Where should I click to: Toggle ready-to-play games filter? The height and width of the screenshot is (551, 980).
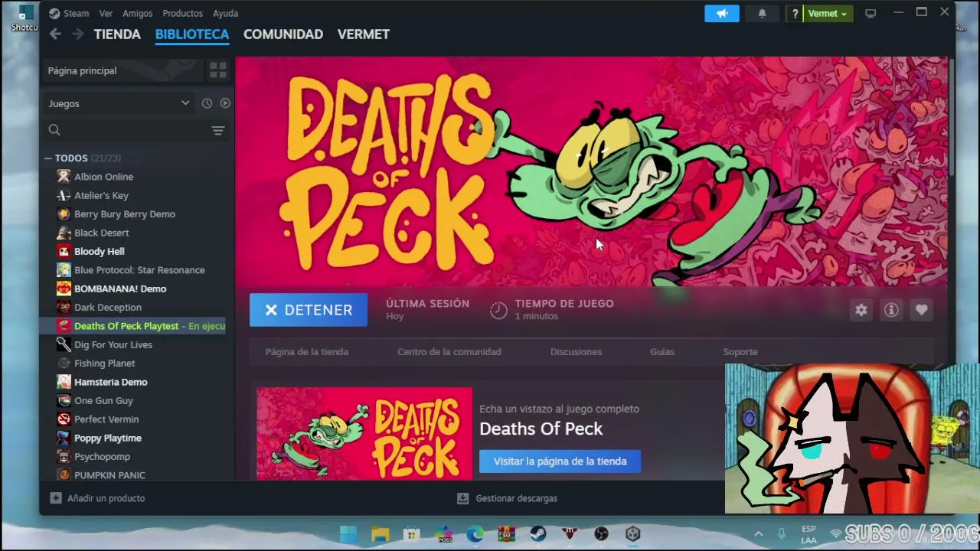225,103
